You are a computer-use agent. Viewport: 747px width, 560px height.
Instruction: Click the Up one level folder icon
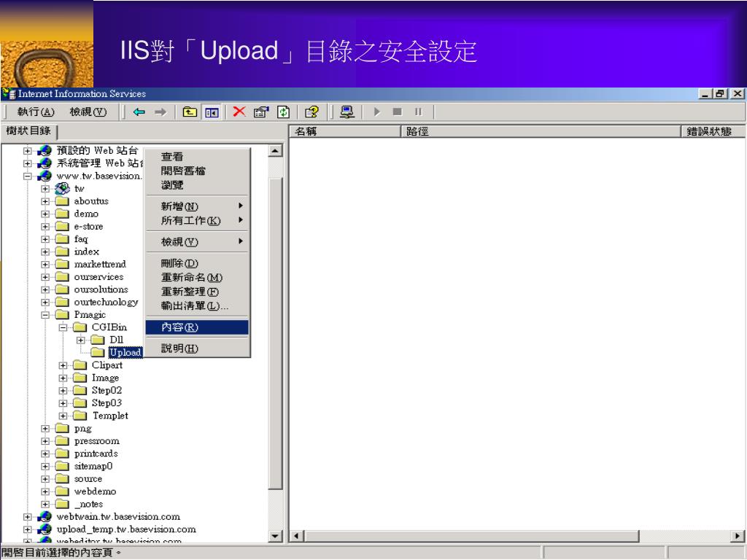coord(190,112)
